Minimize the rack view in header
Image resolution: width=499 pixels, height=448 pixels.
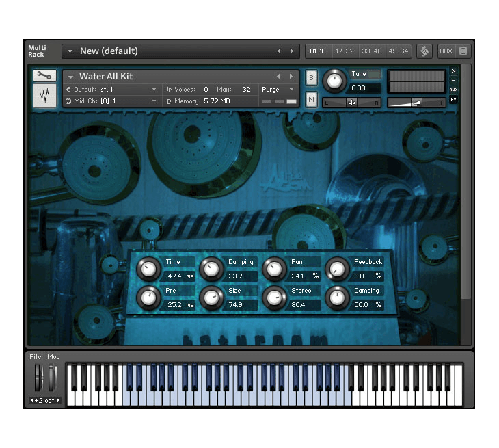(463, 51)
